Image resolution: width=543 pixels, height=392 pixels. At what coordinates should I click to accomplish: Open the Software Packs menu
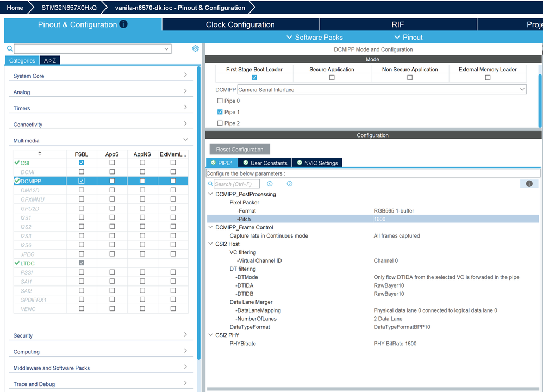coord(314,37)
